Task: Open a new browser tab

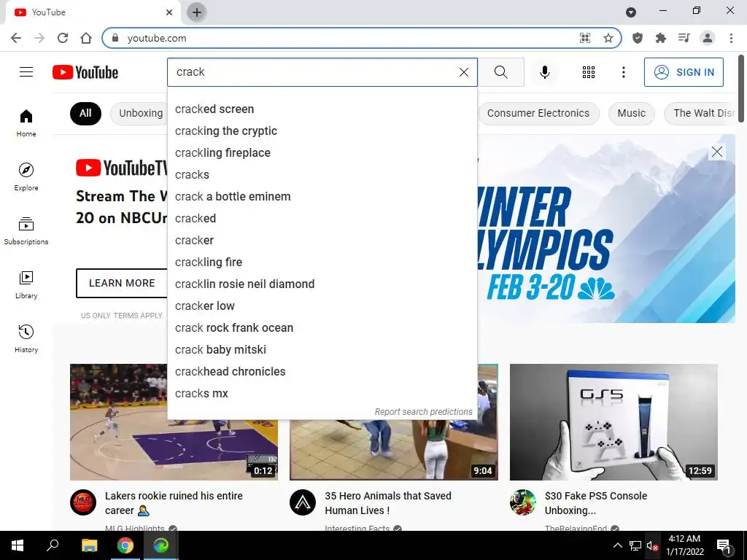Action: (196, 12)
